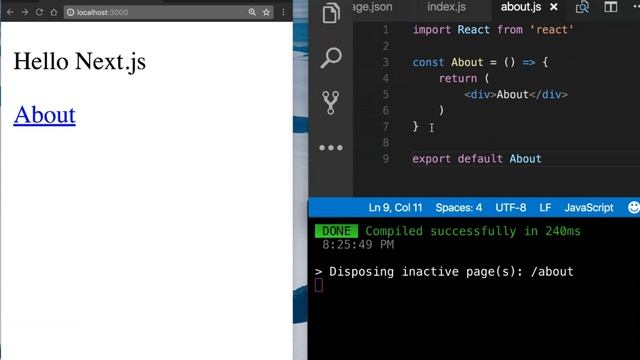Close the about.js tab
Viewport: 640px width, 360px height.
click(x=553, y=7)
